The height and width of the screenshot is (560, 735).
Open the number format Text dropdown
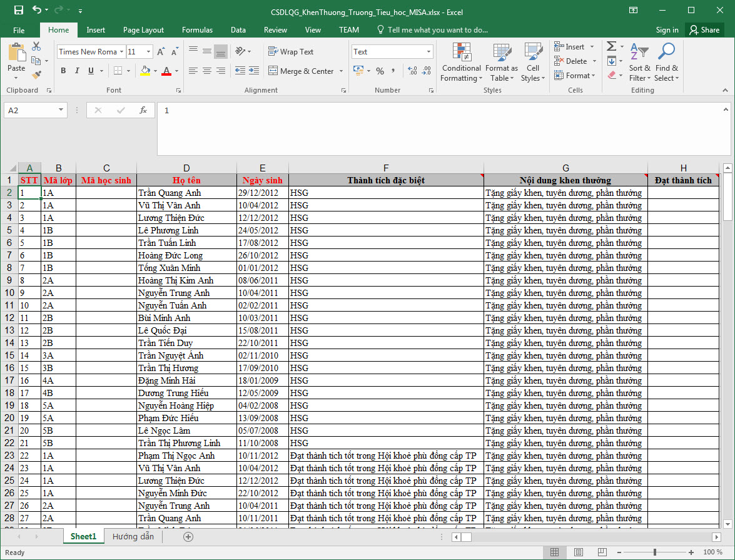point(428,52)
